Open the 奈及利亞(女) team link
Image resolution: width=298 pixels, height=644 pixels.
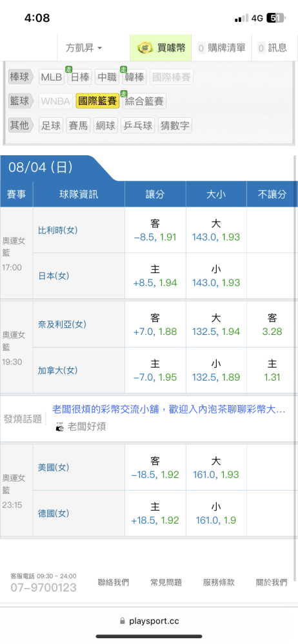click(x=62, y=325)
